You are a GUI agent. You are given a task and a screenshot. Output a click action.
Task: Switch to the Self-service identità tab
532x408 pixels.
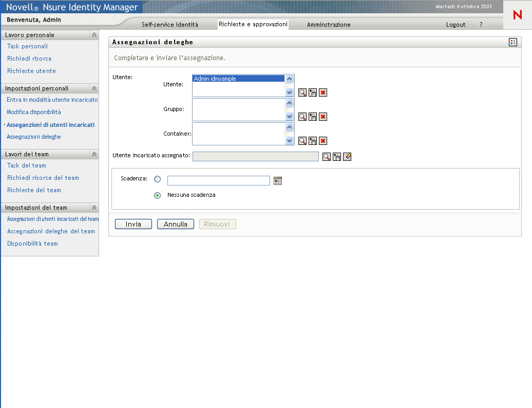[x=169, y=25]
